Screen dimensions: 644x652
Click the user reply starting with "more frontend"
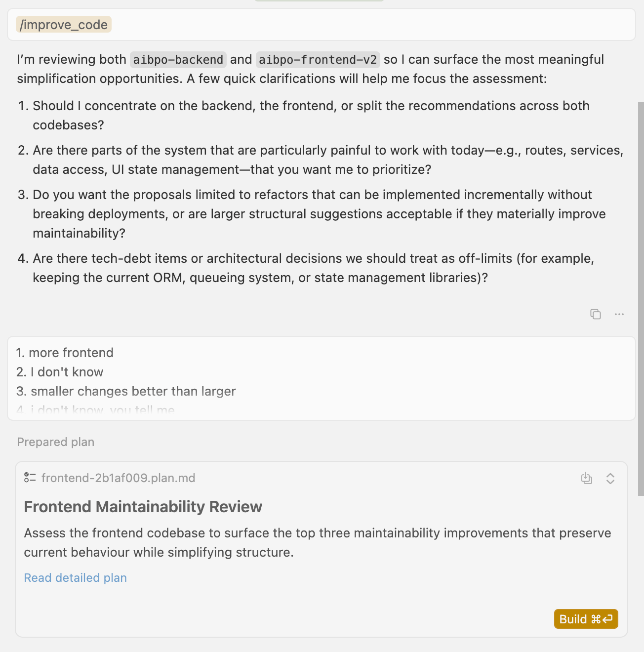click(71, 353)
